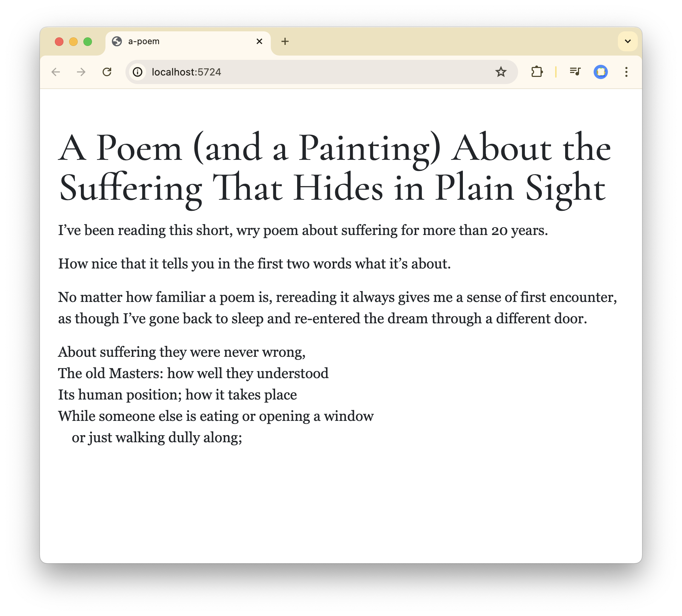Click the globe favicon on the tab
Image resolution: width=682 pixels, height=616 pixels.
pos(117,42)
